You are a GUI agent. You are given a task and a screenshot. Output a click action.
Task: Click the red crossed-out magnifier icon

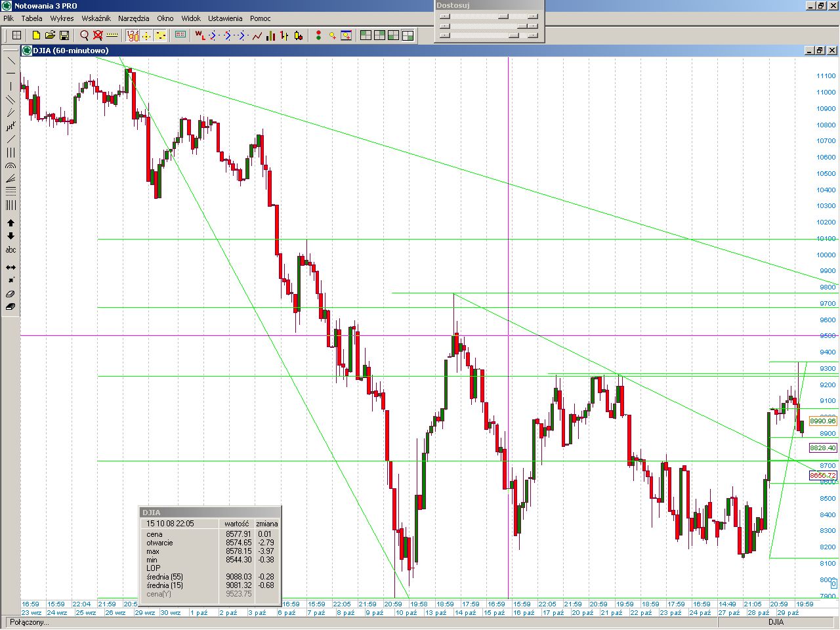click(x=98, y=35)
